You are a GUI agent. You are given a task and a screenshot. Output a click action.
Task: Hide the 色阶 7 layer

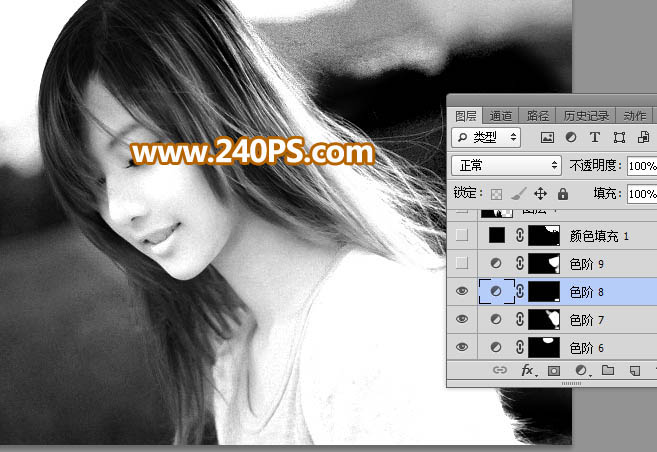[x=462, y=319]
